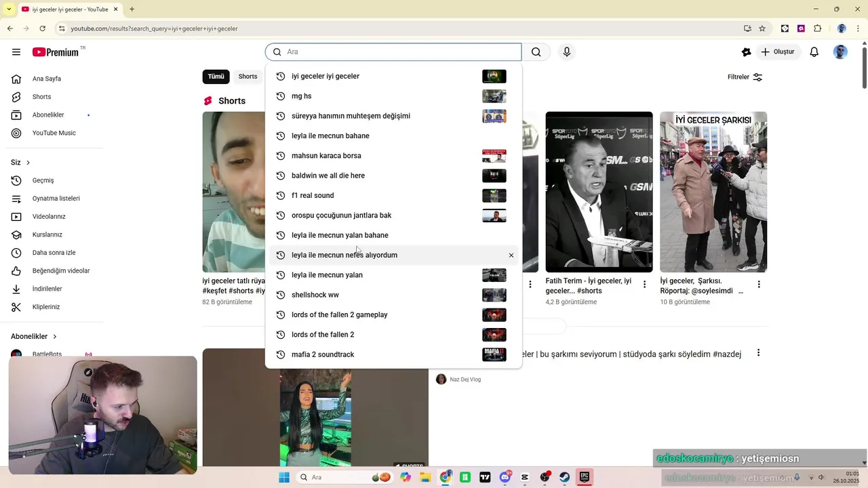This screenshot has height=488, width=868.
Task: Choose suggestion 'iyi geceler iyi geceler'
Action: click(393, 77)
